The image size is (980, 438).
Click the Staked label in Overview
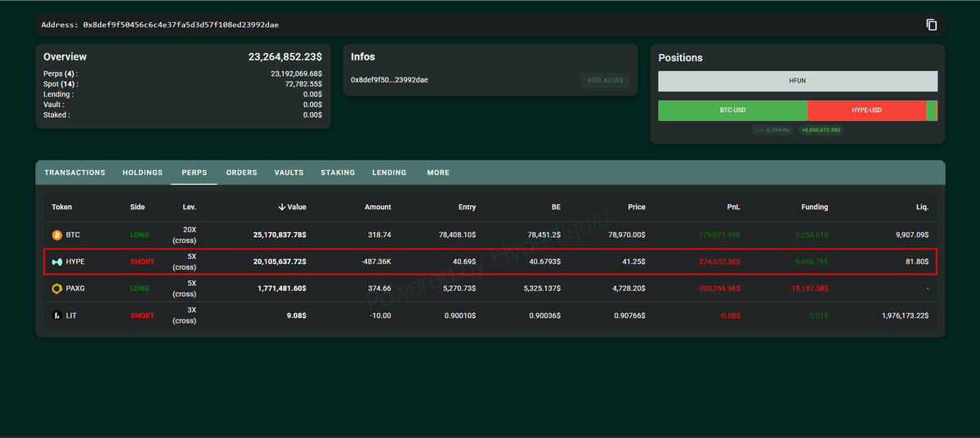pos(57,115)
